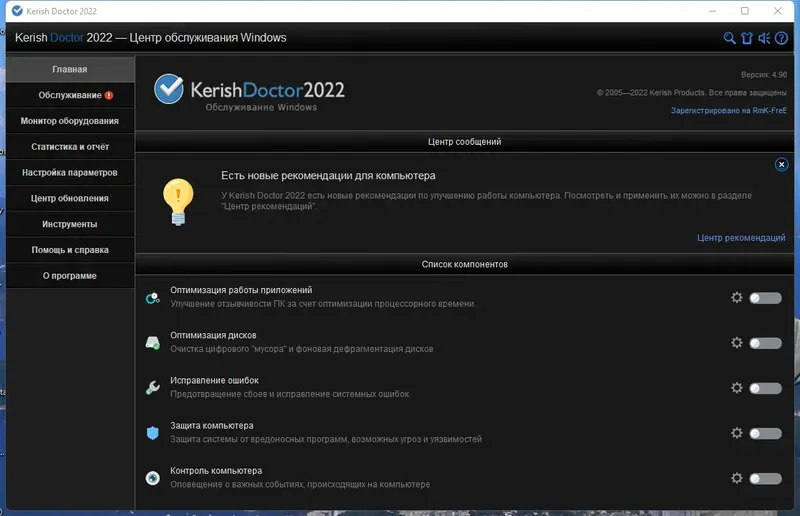Open О программе section

click(x=70, y=276)
